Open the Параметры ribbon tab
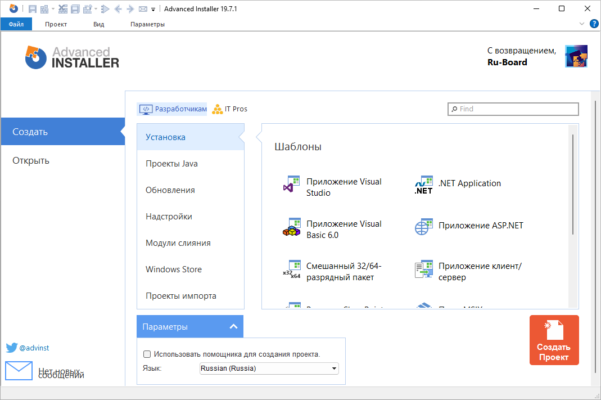Screen dimensions: 601x400 147,24
